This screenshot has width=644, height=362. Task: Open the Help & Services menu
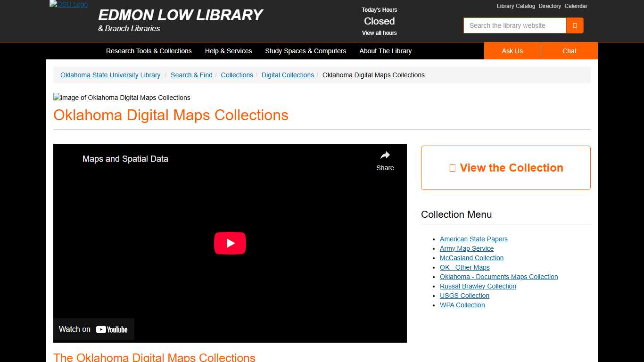(228, 51)
